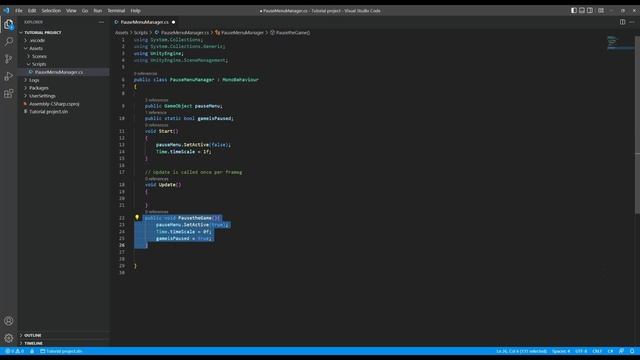Click the line and column status indicator
This screenshot has height=360, width=640.
521,351
